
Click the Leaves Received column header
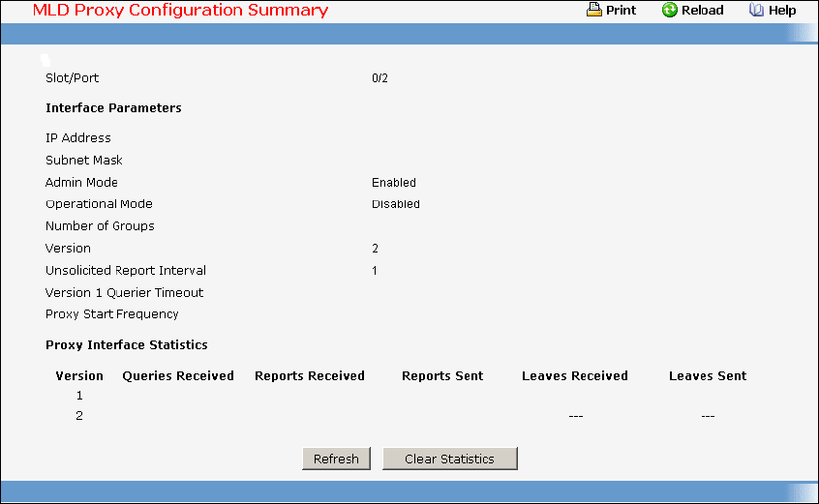[575, 375]
